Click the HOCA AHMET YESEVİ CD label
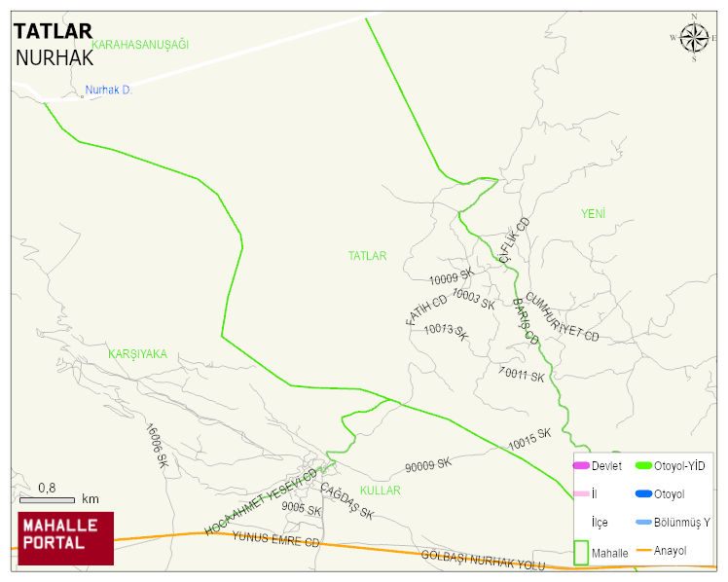 261,502
